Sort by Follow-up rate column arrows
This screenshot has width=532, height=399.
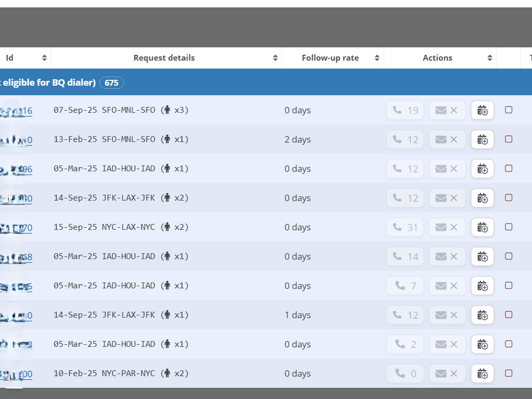(x=377, y=58)
